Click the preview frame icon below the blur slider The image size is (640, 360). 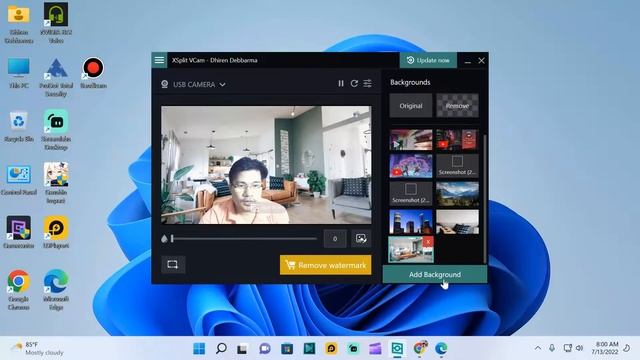(173, 264)
